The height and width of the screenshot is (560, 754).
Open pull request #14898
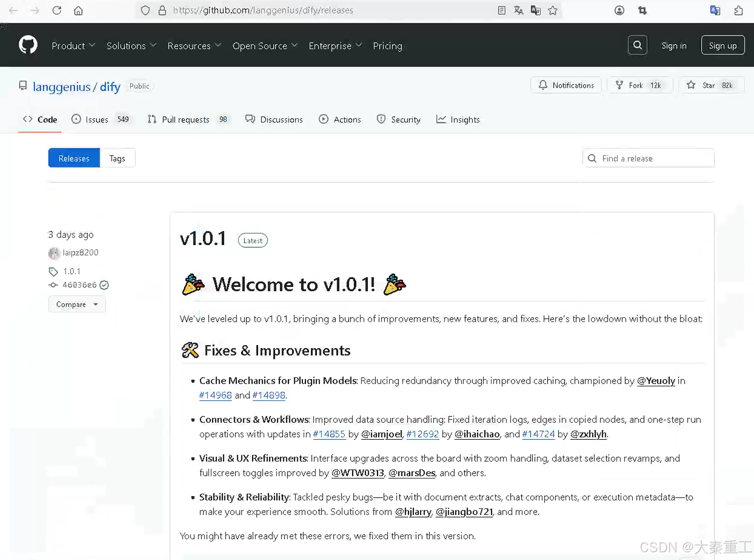pos(269,395)
